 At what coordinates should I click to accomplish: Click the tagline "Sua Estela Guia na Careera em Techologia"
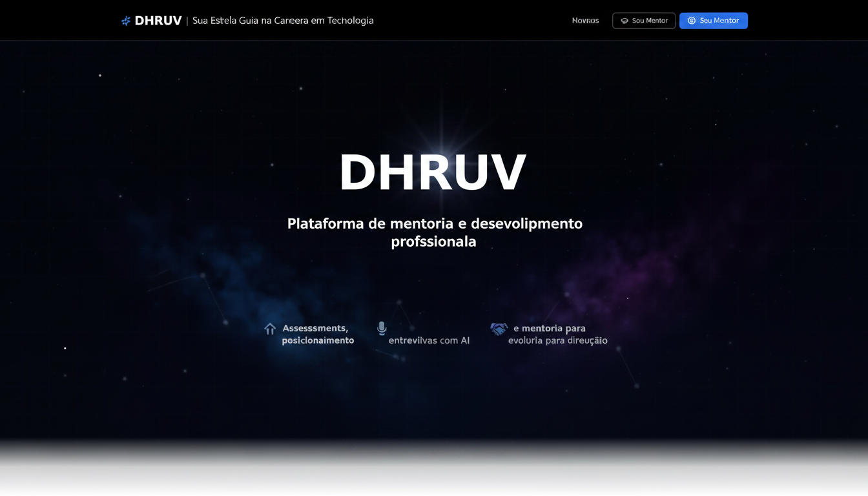point(283,21)
